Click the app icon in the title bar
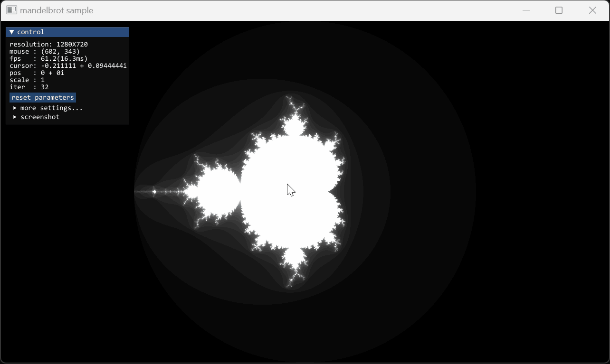Screen dimensions: 610x364 click(x=11, y=10)
